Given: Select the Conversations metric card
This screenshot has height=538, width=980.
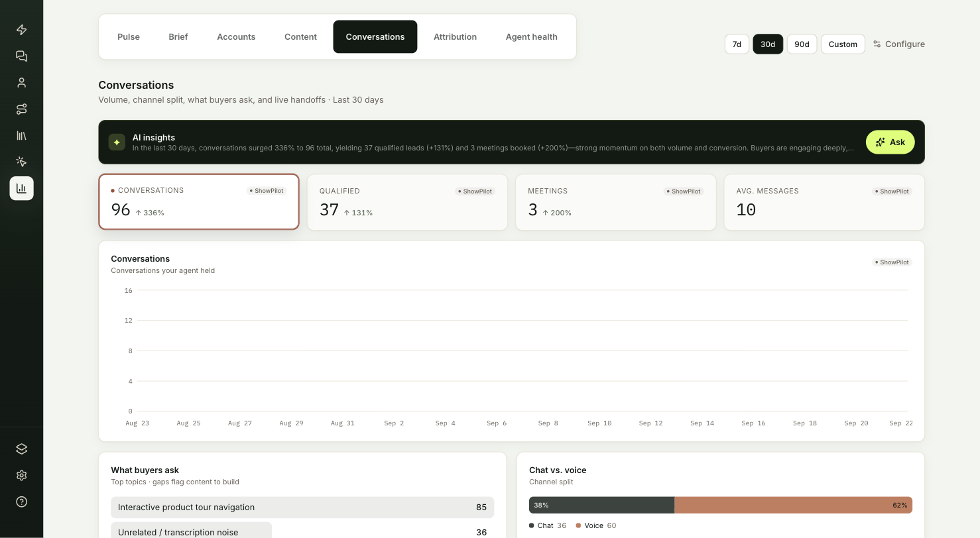Looking at the screenshot, I should pos(199,202).
